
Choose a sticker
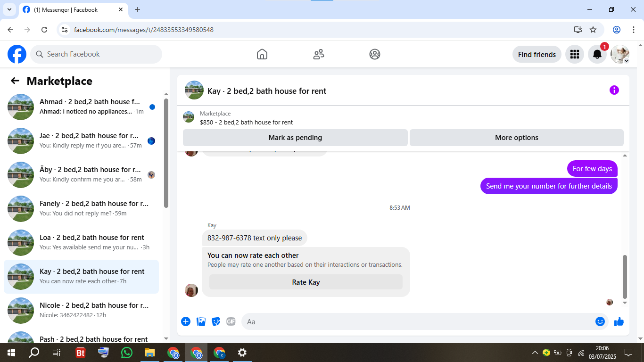[216, 321]
